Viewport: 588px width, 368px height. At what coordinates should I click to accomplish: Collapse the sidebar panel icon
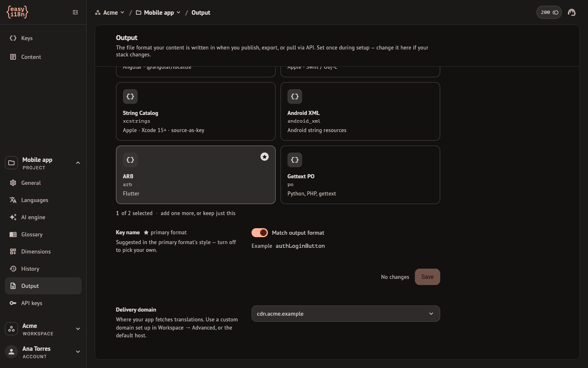click(75, 12)
